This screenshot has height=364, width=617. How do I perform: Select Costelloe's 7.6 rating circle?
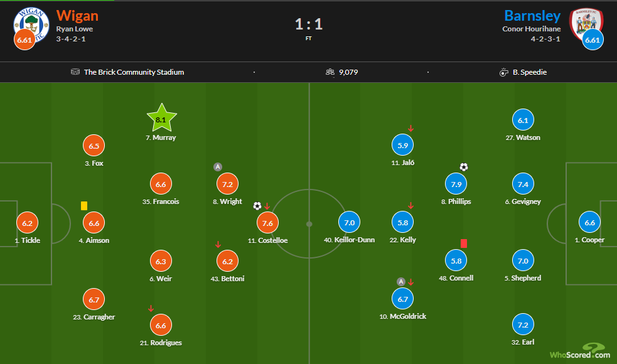tap(267, 223)
